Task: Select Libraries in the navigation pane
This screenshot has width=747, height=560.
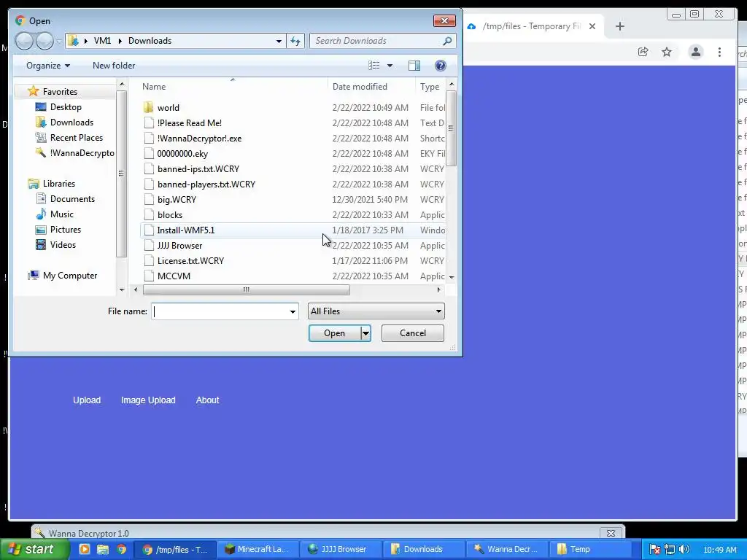Action: click(x=58, y=183)
